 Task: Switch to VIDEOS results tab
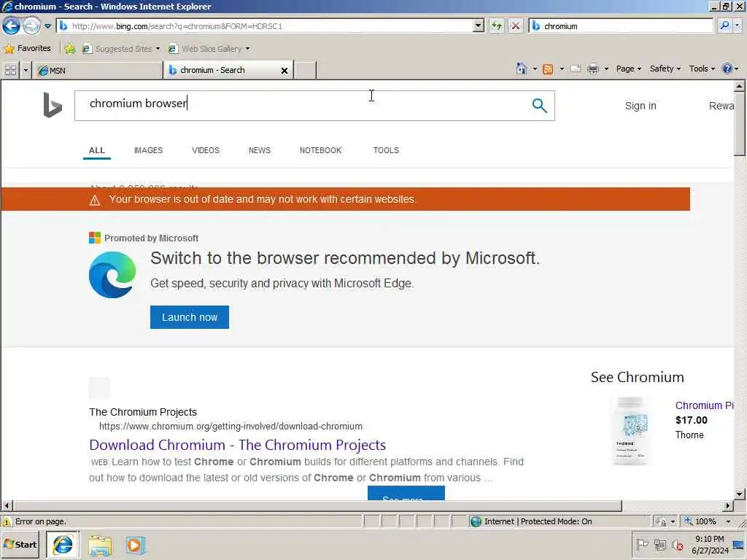pyautogui.click(x=205, y=150)
